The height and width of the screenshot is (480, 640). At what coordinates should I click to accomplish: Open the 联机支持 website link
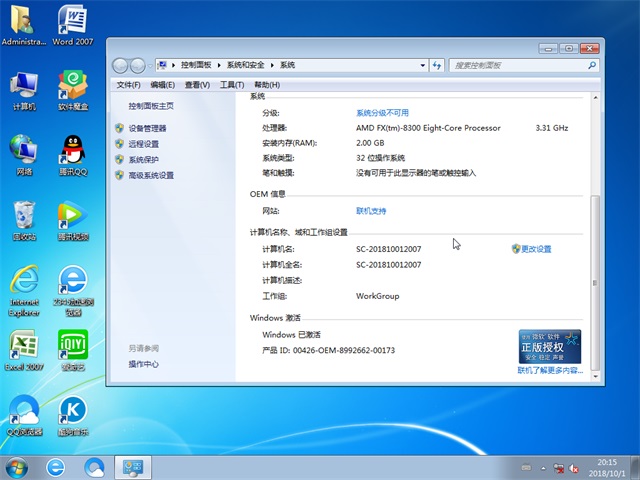point(371,211)
